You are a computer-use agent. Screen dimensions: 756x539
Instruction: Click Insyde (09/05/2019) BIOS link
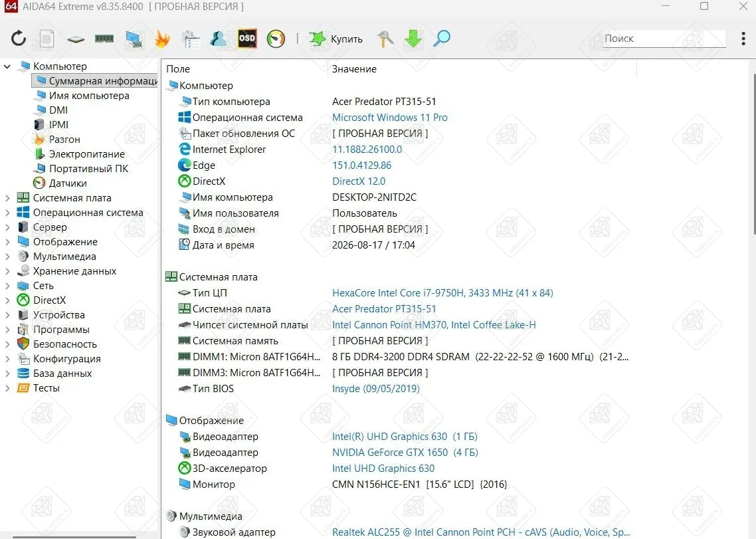point(375,388)
